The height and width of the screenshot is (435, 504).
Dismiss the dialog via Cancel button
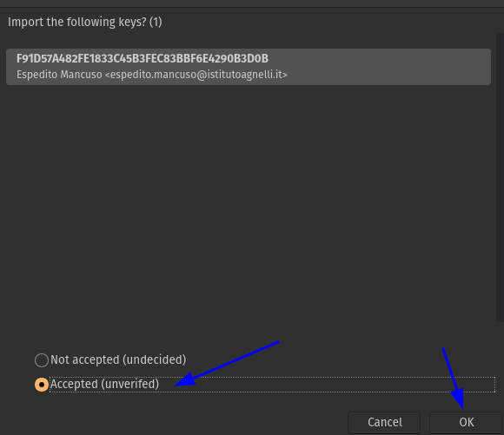[384, 422]
